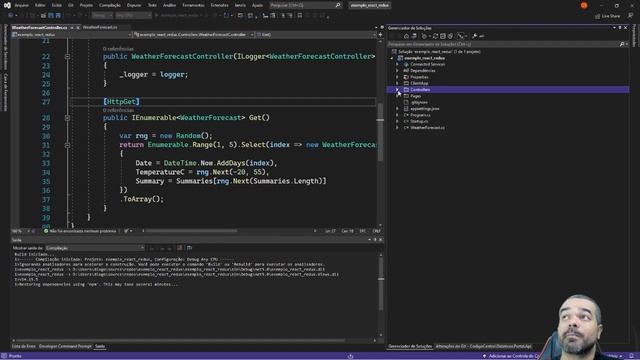The height and width of the screenshot is (360, 640).
Task: Click the magnifier icon in Solution Explorer search
Action: [622, 44]
